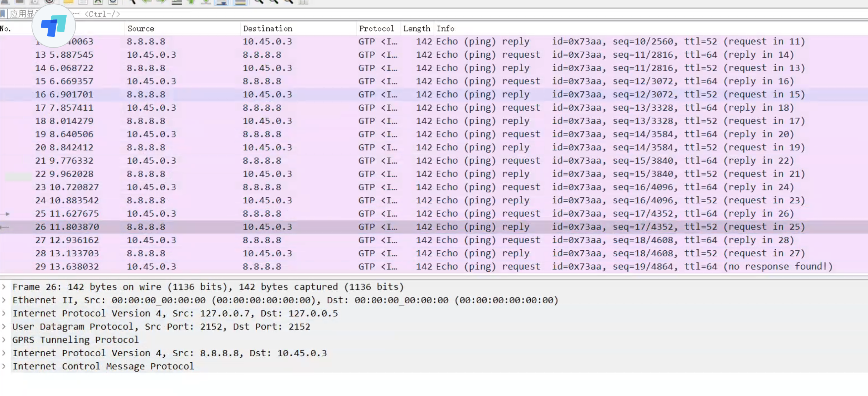Click the Info column header

(445, 29)
